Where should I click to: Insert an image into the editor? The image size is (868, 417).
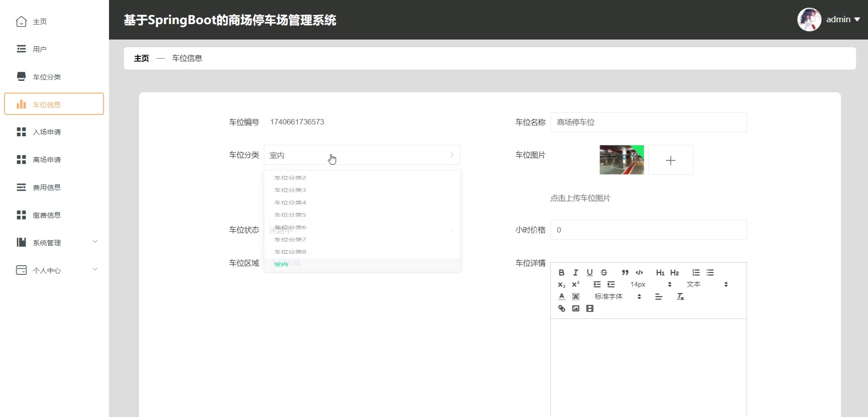tap(576, 308)
